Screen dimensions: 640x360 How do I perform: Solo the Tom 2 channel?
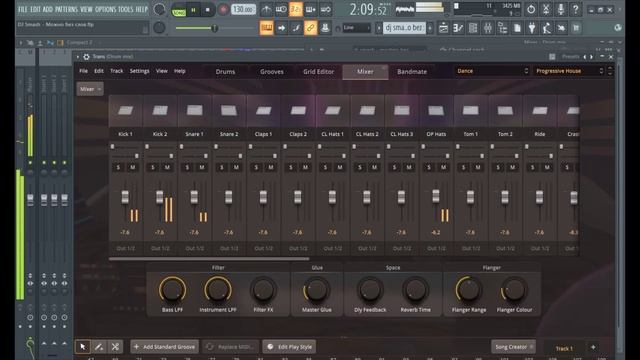[498, 167]
